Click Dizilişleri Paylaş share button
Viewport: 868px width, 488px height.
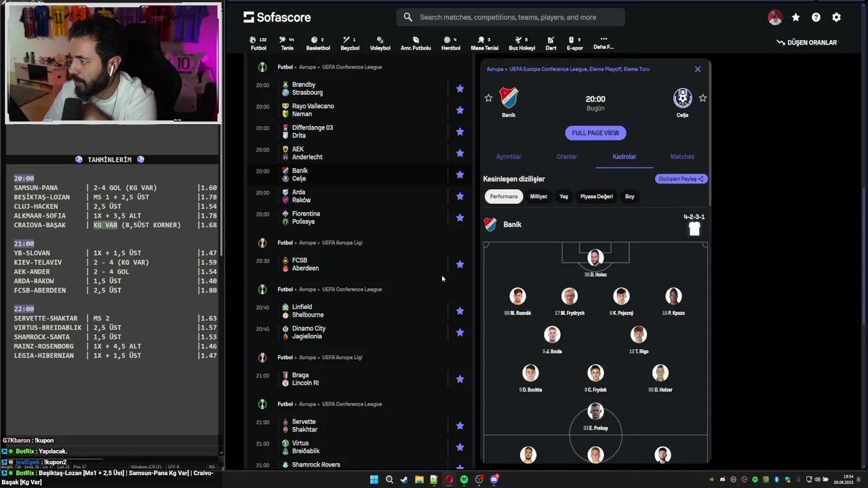[682, 179]
